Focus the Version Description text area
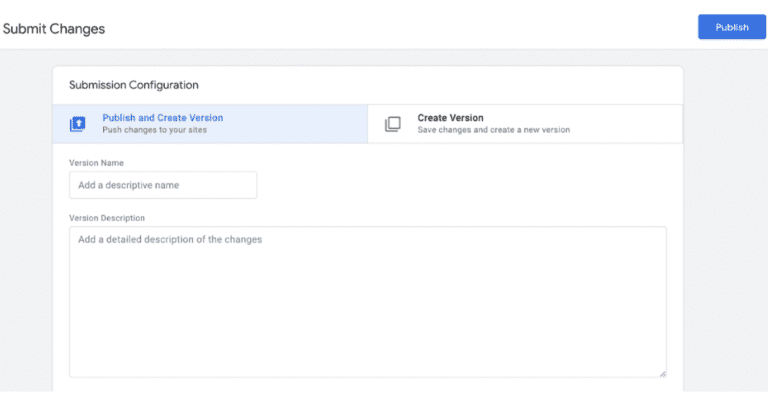768x394 pixels. coord(368,302)
